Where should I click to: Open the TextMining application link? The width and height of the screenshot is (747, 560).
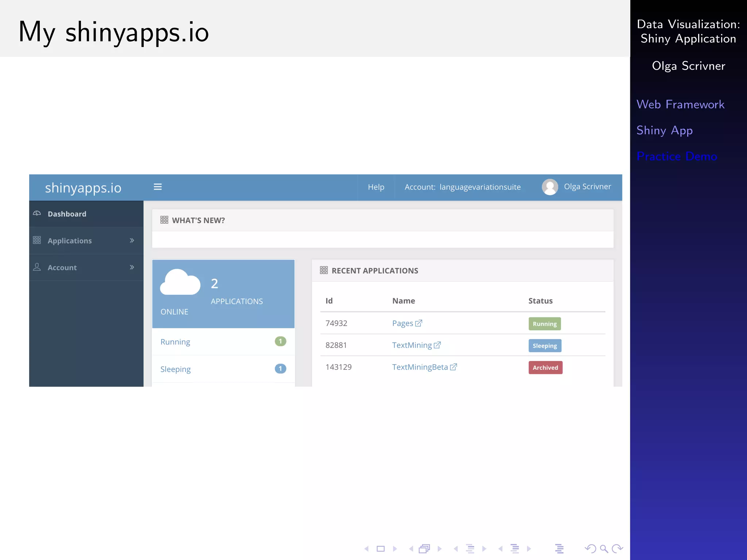(x=412, y=345)
